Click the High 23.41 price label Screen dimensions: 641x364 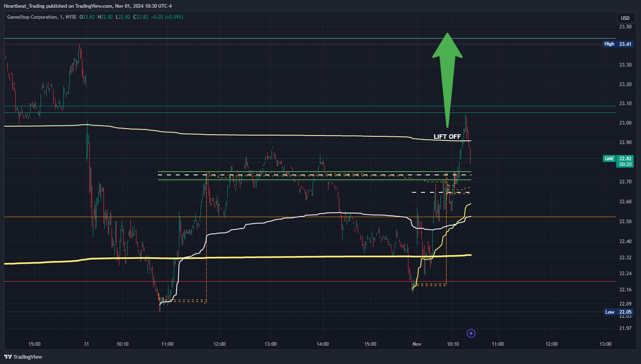(618, 44)
